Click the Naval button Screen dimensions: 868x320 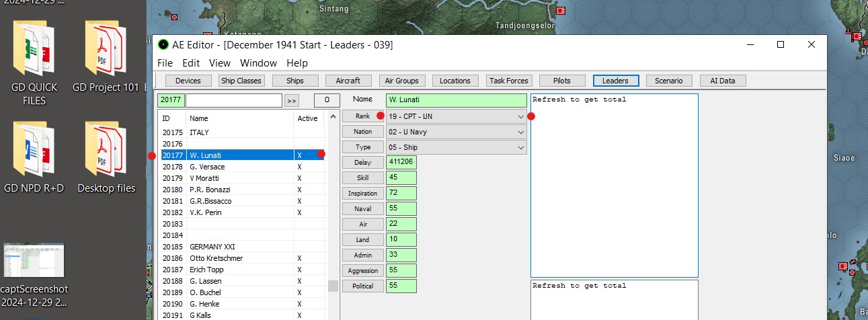click(x=363, y=208)
